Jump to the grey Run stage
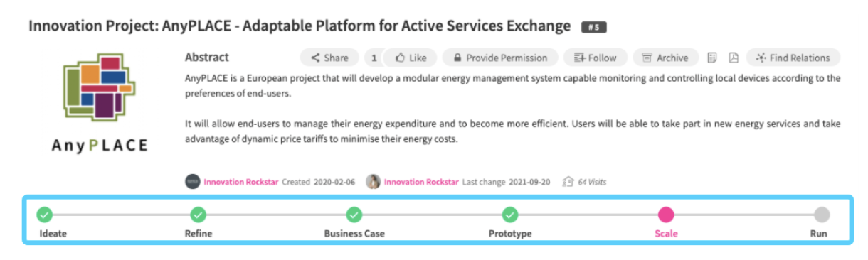The height and width of the screenshot is (260, 868). coord(821,215)
